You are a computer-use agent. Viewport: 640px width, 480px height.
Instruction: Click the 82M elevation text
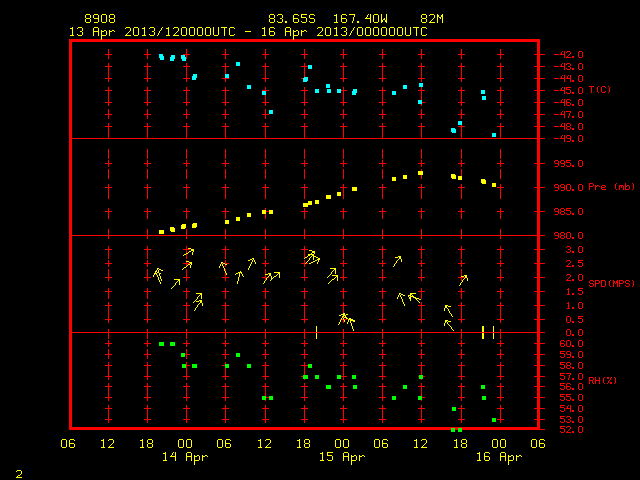(432, 19)
